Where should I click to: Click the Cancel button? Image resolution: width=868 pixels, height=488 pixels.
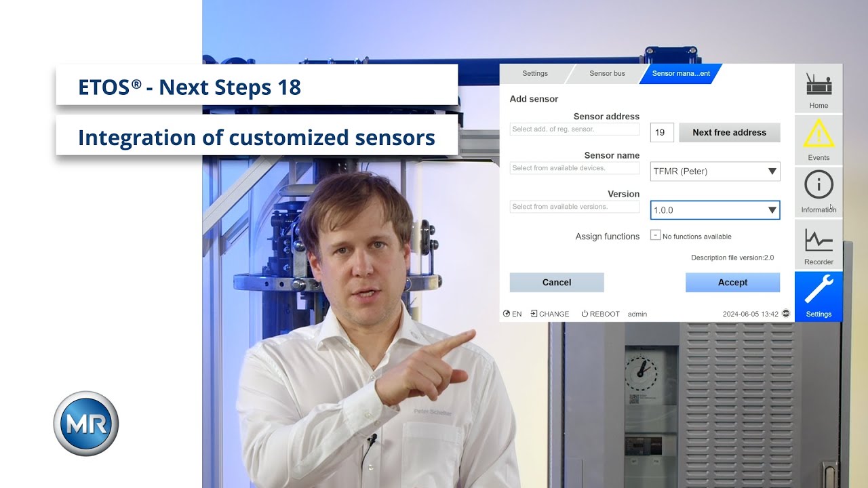pos(557,283)
